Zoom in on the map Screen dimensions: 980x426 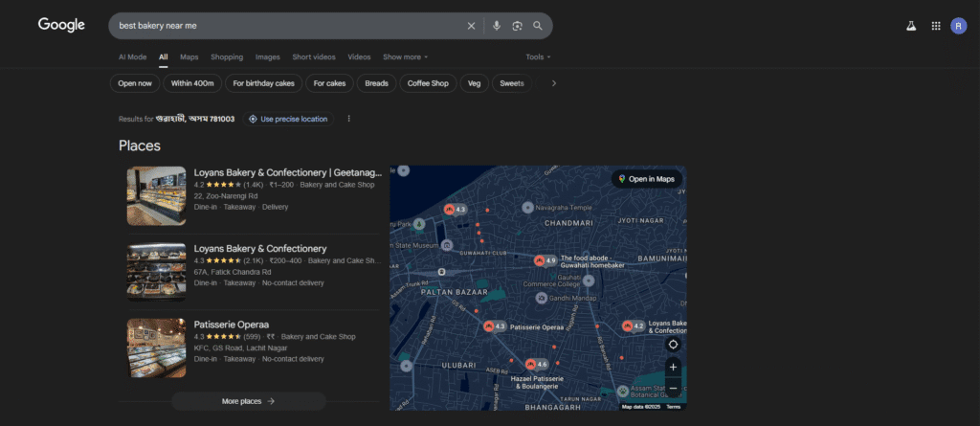click(x=673, y=368)
